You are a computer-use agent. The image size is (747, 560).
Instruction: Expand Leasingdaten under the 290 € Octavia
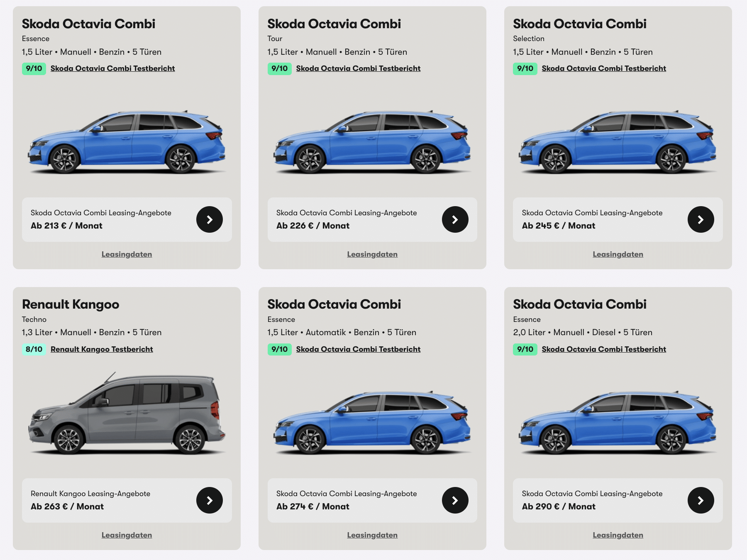coord(618,535)
